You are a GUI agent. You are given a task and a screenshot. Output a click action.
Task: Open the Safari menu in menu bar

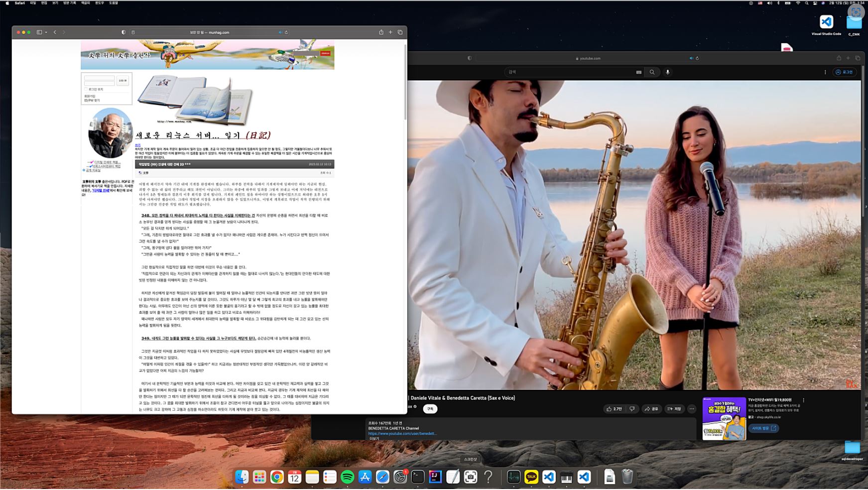pyautogui.click(x=20, y=3)
